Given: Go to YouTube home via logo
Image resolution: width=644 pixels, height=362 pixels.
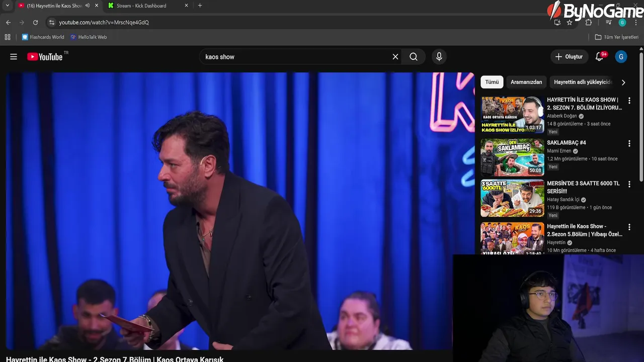Looking at the screenshot, I should 45,57.
